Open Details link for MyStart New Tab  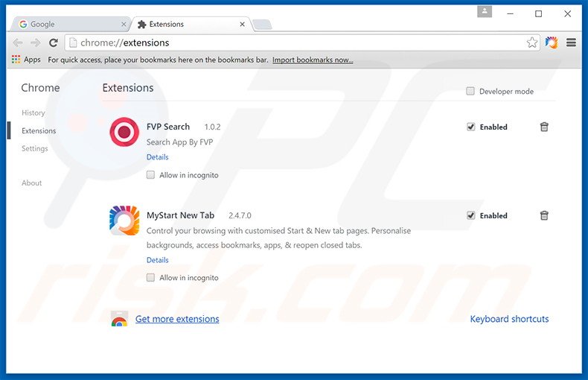[x=158, y=260]
